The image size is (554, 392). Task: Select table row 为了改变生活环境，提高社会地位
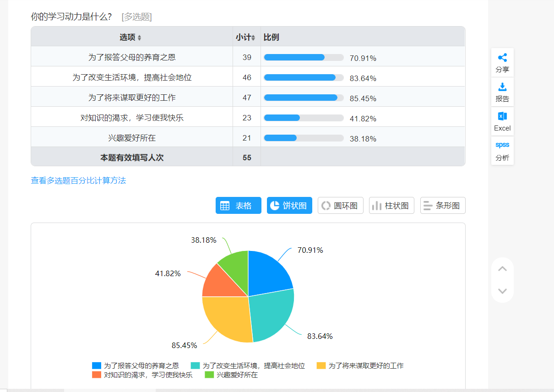coord(248,77)
